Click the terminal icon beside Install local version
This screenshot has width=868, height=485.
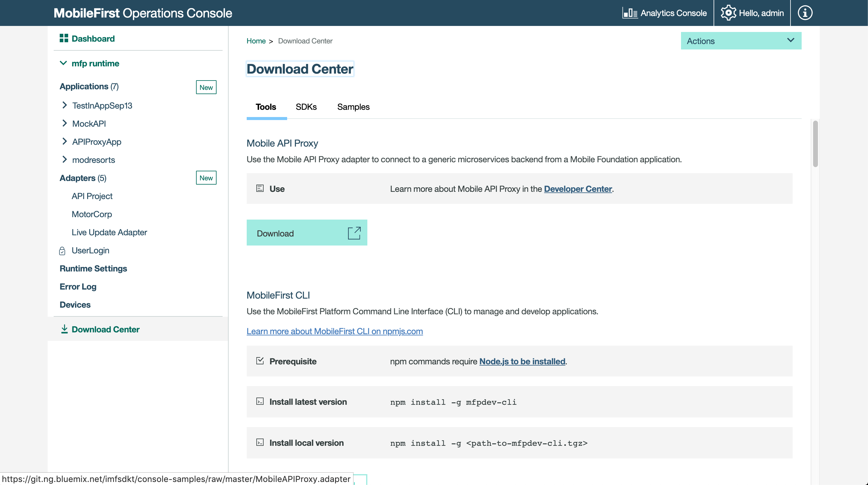coord(260,442)
